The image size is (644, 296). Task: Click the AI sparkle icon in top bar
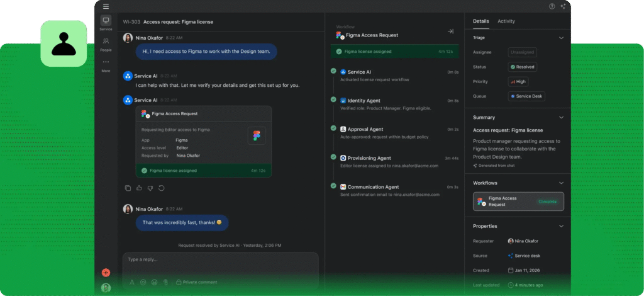point(563,6)
